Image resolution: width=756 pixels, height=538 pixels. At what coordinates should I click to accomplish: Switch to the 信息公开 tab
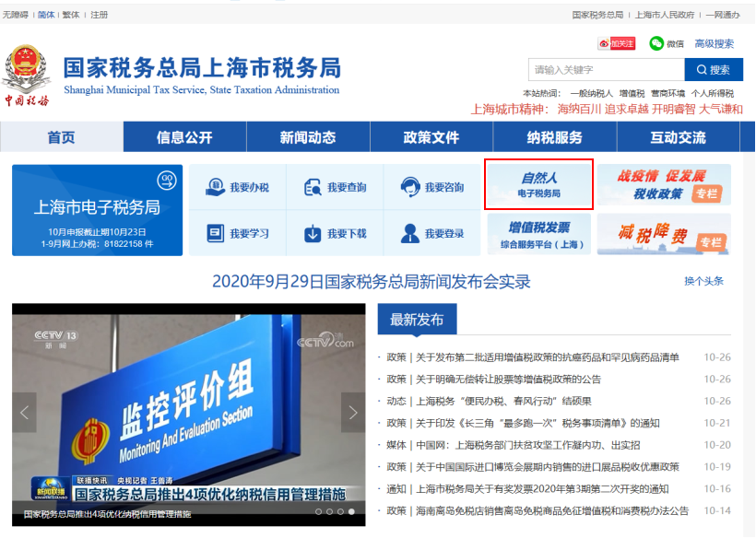[x=183, y=135]
